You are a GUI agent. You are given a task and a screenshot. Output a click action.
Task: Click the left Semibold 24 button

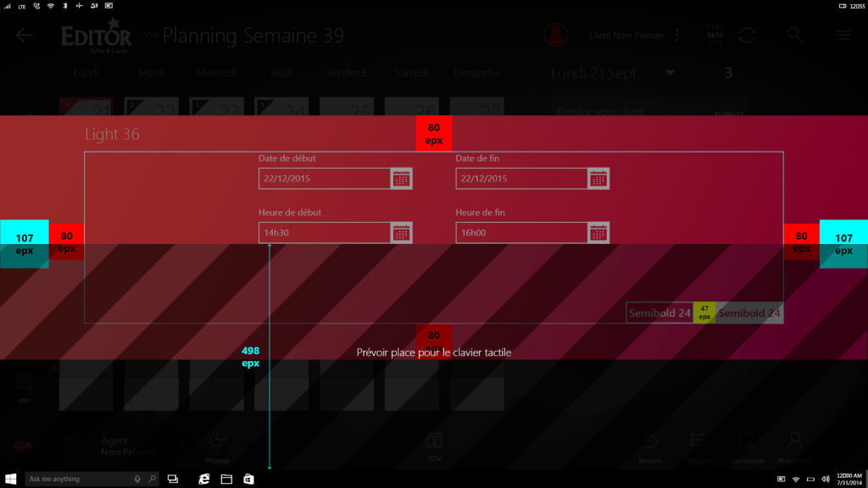click(659, 313)
